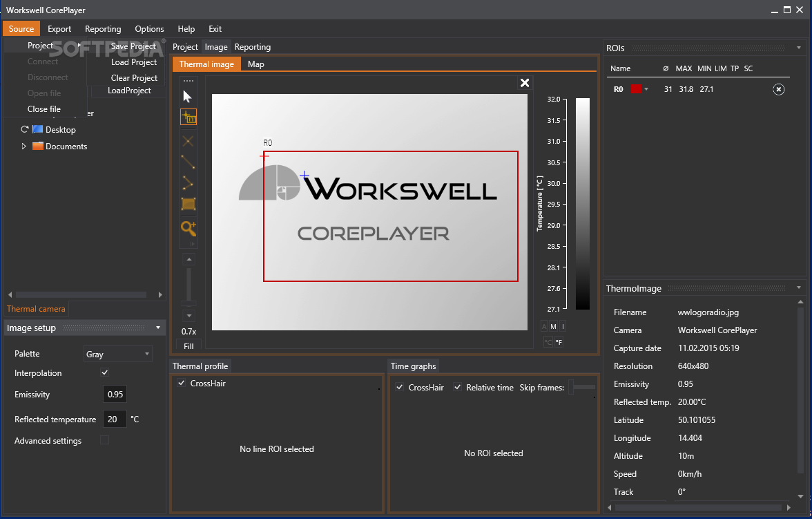Viewport: 812px width, 519px height.
Task: Toggle the Interpolation checkbox
Action: click(105, 372)
